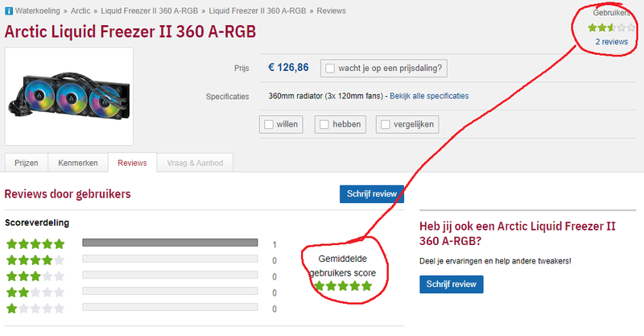Click the 'Scoreverdeling' heading
Screen dimensions: 644x336
coord(37,222)
